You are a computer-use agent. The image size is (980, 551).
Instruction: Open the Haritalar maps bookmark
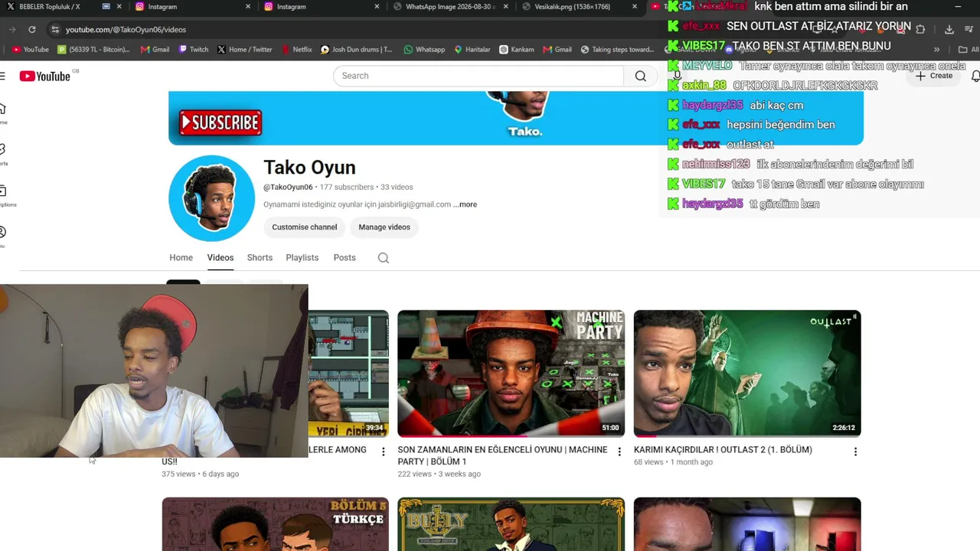click(x=472, y=50)
